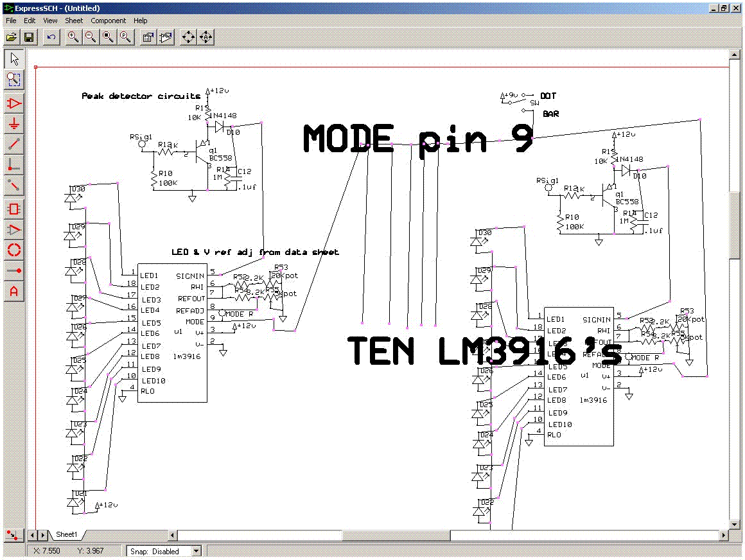Viewport: 745px width, 560px height.
Task: Click the magnifier with the solid square
Action: tap(108, 37)
